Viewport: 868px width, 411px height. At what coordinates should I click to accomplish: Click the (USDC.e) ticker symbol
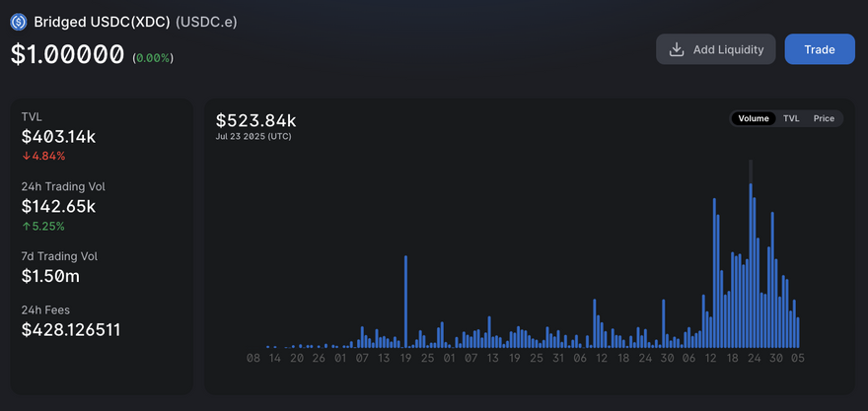[206, 21]
